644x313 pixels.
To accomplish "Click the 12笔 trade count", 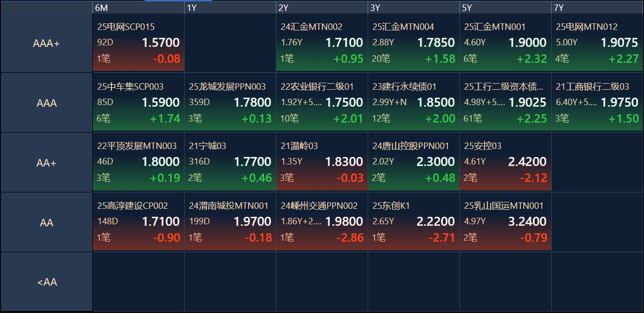I will 381,119.
